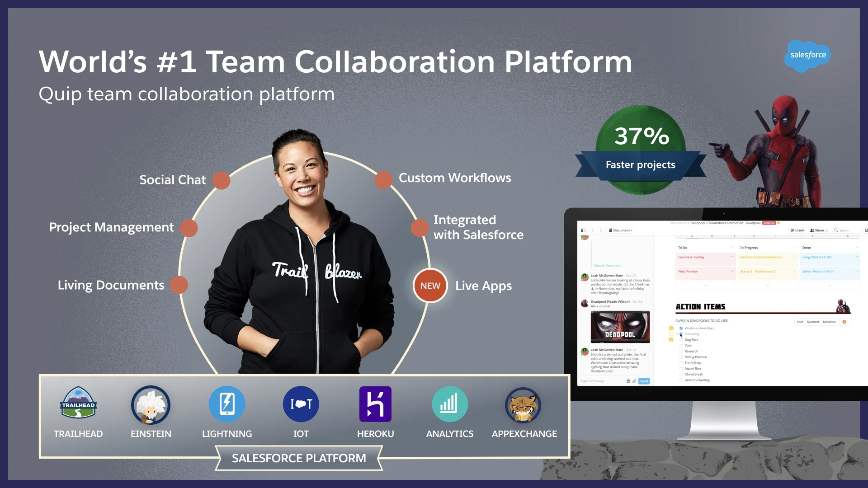The image size is (868, 488).
Task: Open emoji picker in message box
Action: click(x=628, y=381)
